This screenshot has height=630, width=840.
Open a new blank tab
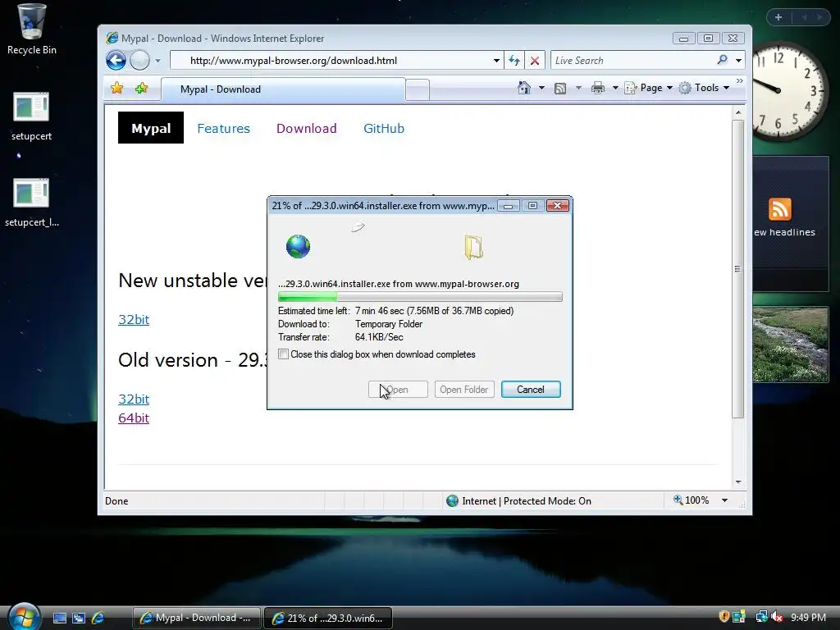(418, 89)
